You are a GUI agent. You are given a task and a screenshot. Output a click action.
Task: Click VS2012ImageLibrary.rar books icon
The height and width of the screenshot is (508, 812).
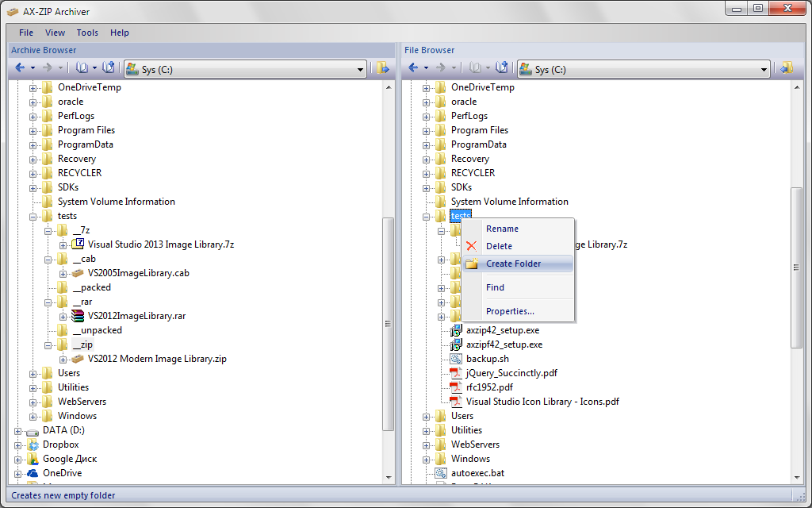pyautogui.click(x=78, y=316)
